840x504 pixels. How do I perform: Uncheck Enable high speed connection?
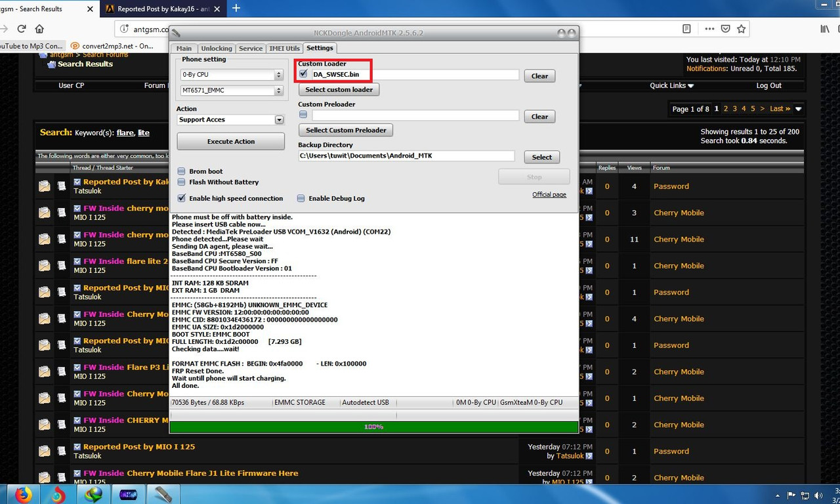click(x=181, y=198)
